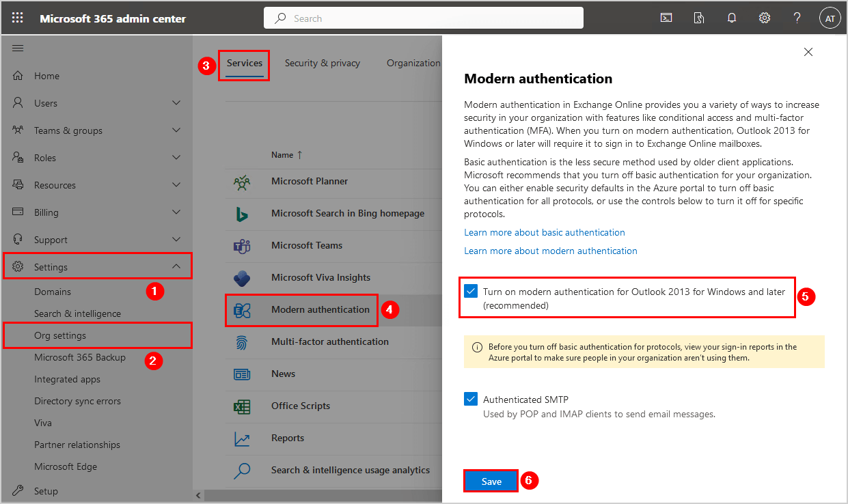Viewport: 848px width, 504px height.
Task: Open settings gear in top header
Action: (765, 18)
